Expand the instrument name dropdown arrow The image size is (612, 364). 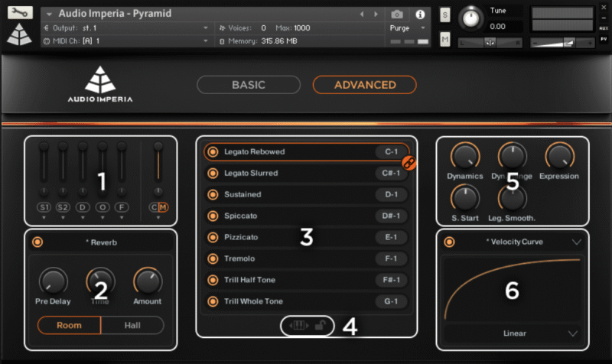click(49, 14)
